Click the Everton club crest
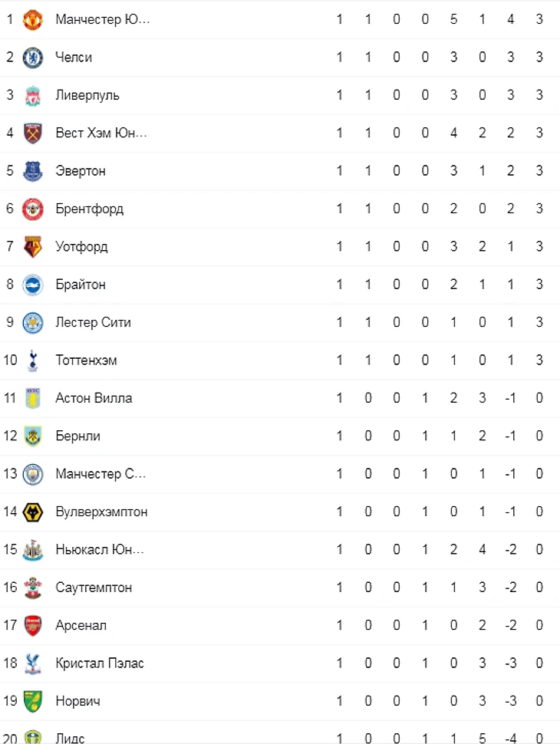 click(x=33, y=171)
